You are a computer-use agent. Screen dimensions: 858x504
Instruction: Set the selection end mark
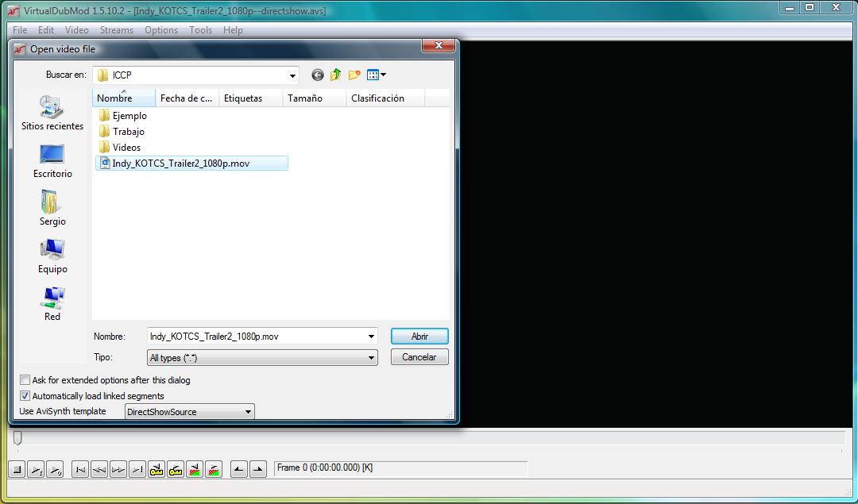(257, 469)
